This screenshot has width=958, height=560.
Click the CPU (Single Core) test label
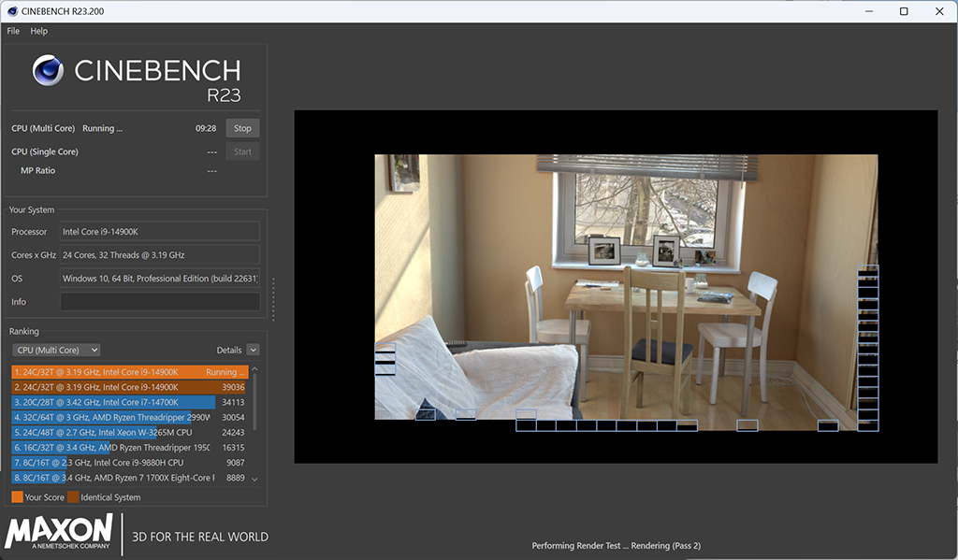pyautogui.click(x=45, y=151)
